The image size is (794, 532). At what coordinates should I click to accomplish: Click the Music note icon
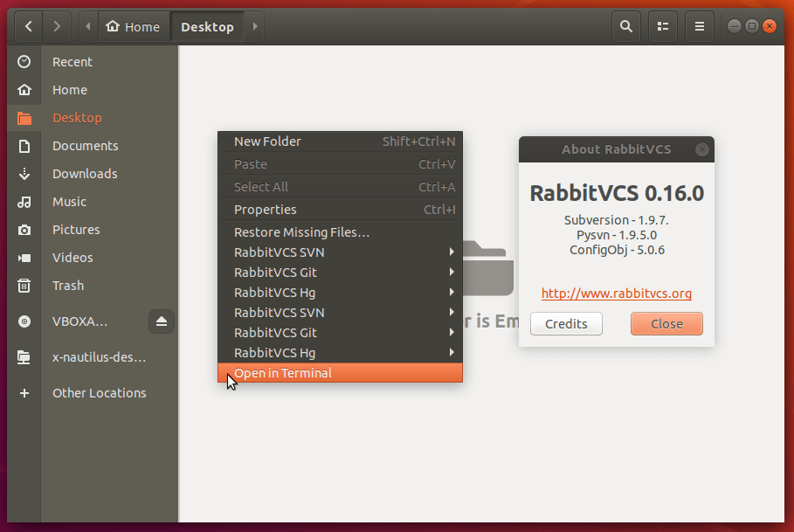point(24,202)
